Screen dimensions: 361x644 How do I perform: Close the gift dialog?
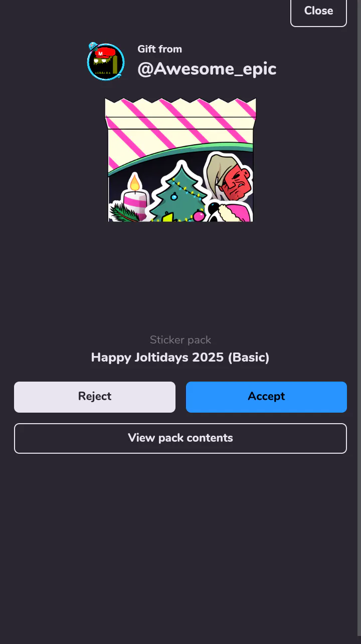coord(318,11)
